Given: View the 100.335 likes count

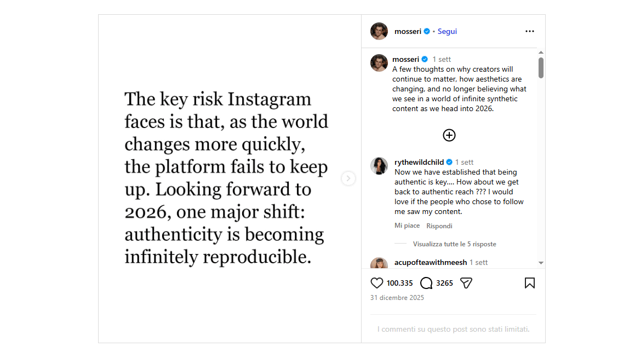Looking at the screenshot, I should [399, 283].
